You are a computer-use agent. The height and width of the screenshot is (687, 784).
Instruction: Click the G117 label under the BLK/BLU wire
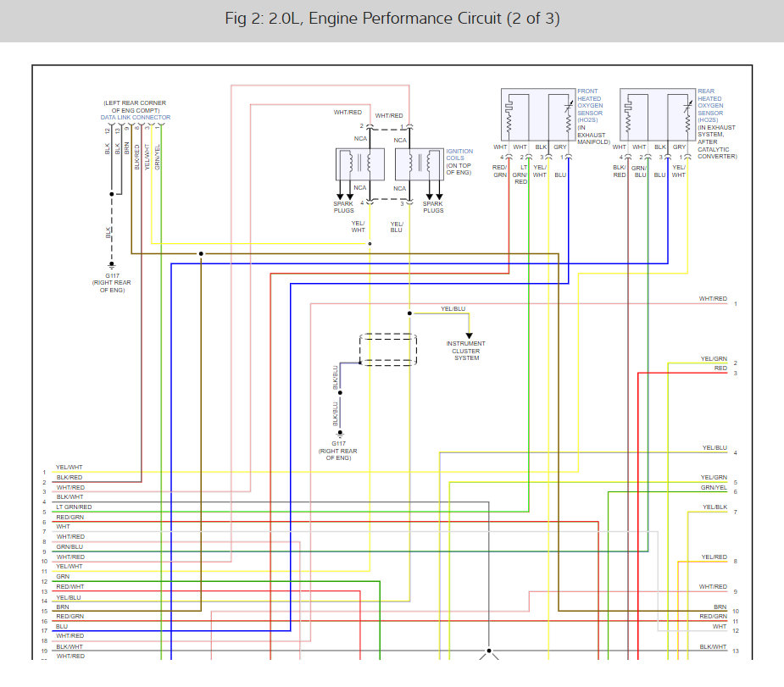tap(338, 444)
